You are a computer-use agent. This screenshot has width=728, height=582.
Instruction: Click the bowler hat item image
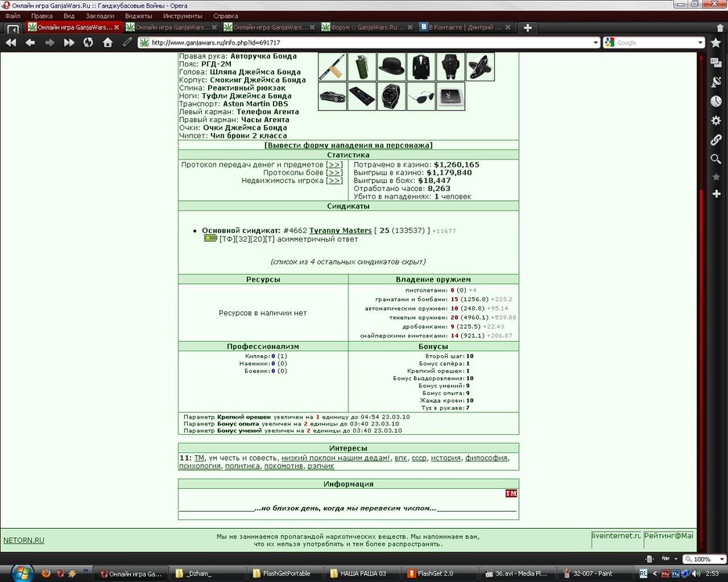click(391, 66)
